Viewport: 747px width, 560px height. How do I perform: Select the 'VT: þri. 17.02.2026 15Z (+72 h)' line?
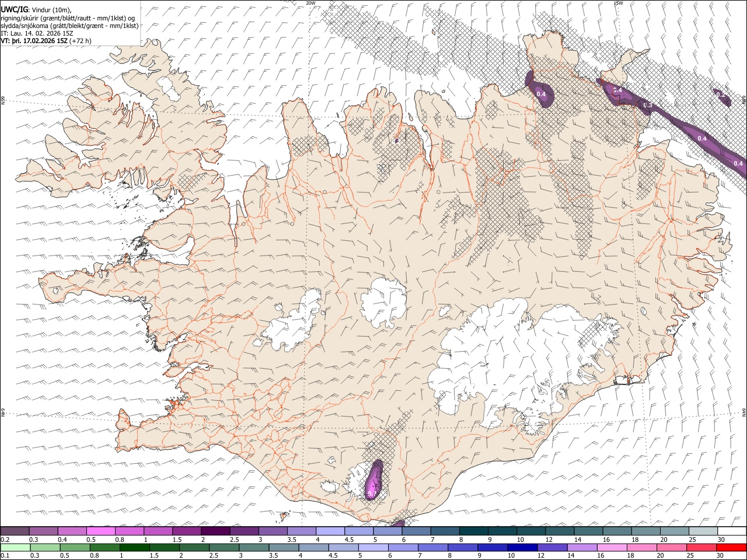point(46,41)
